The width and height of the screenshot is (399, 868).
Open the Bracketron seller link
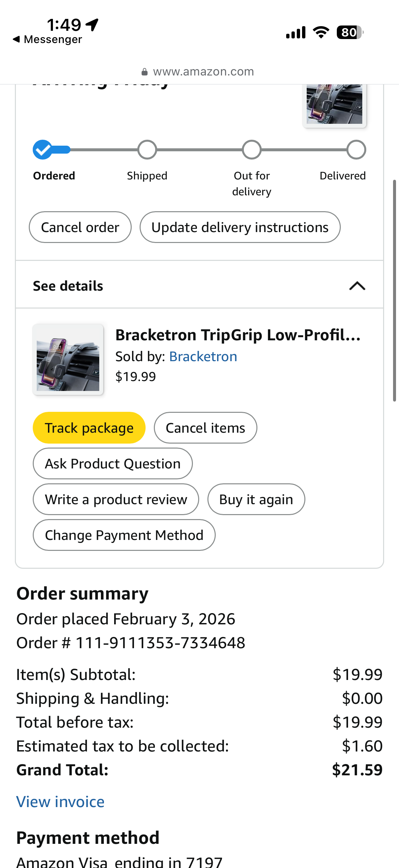[203, 357]
